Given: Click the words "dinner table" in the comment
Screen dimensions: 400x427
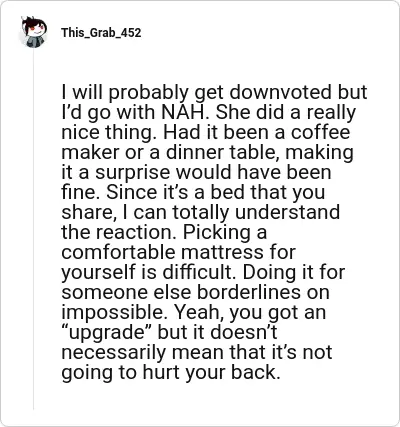Looking at the screenshot, I should (x=222, y=152).
